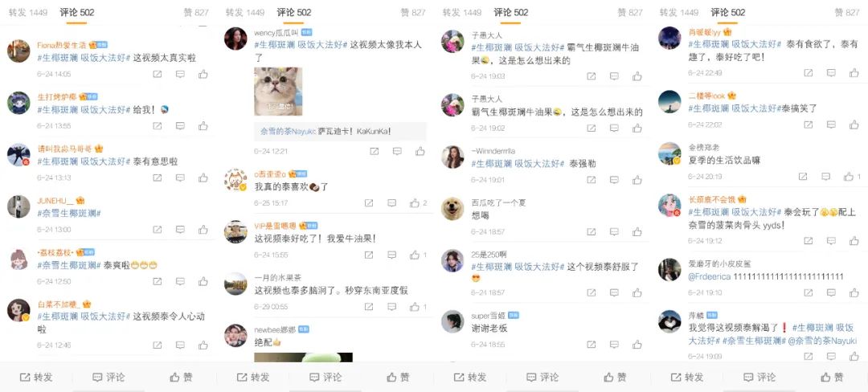This screenshot has width=868, height=392.
Task: Like 金榜郑老's 夏季的生活饮品 comment
Action: [x=852, y=177]
